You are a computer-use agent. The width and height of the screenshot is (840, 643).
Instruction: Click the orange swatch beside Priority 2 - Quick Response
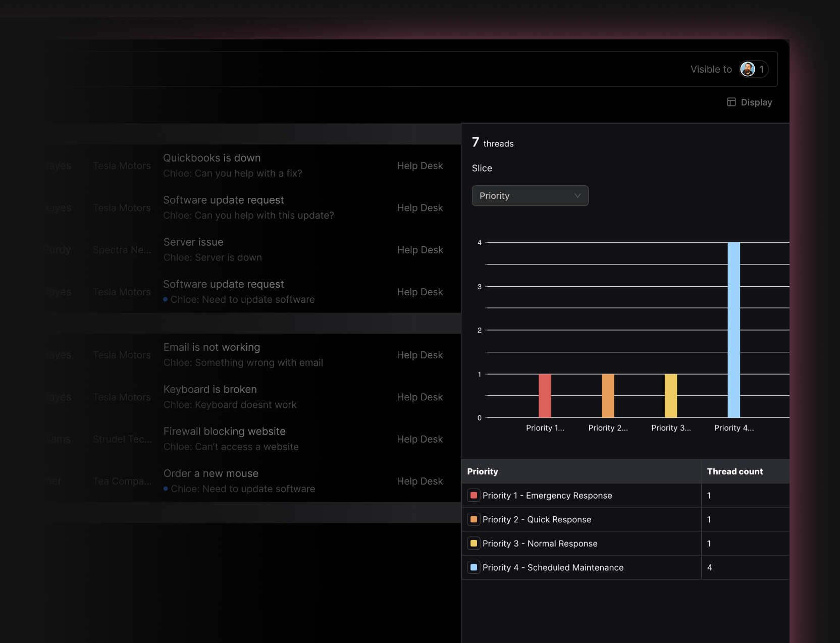(474, 519)
